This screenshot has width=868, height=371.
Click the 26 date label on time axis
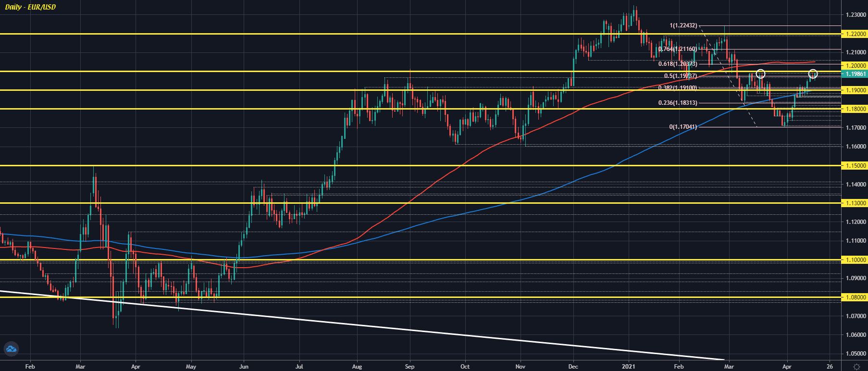point(830,366)
